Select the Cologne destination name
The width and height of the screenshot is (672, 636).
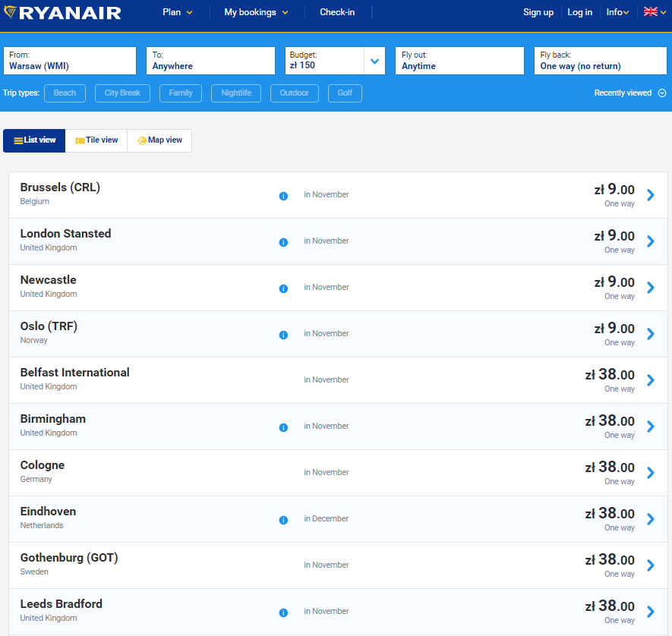pos(43,464)
